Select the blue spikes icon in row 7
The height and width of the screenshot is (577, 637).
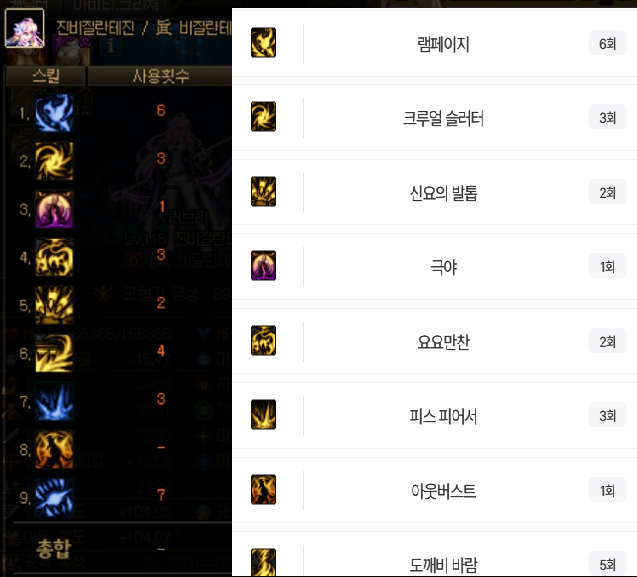point(54,401)
